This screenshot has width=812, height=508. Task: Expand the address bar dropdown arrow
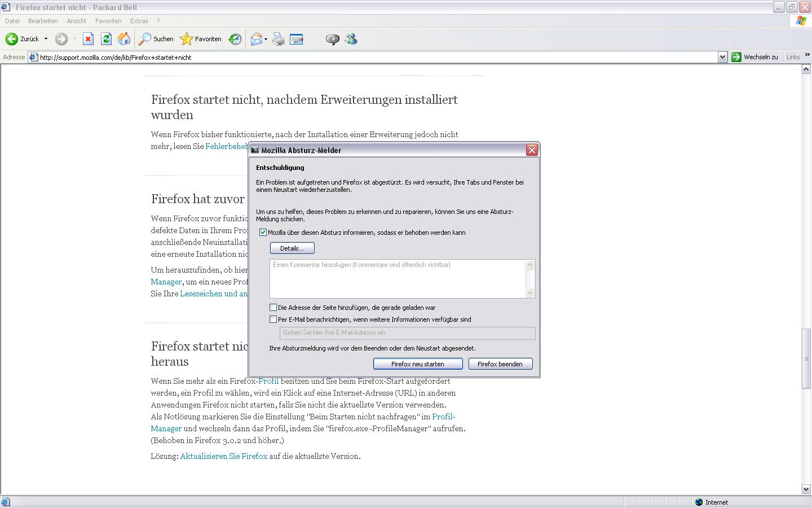click(722, 57)
